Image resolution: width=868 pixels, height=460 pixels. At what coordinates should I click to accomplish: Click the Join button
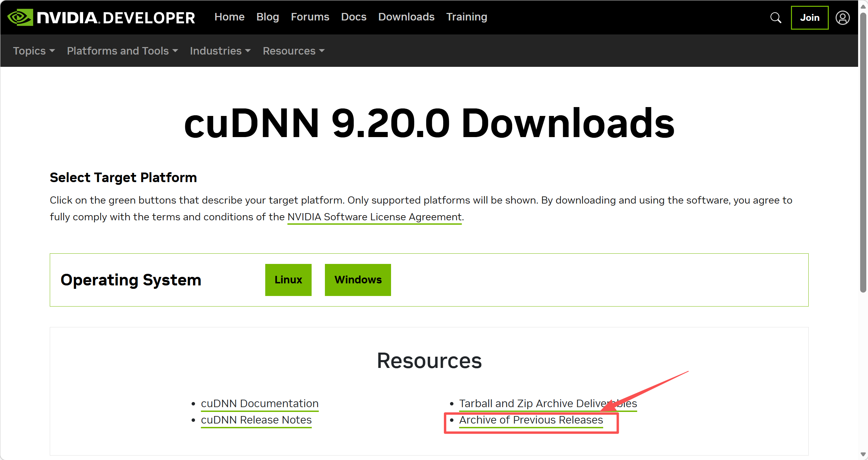coord(809,17)
